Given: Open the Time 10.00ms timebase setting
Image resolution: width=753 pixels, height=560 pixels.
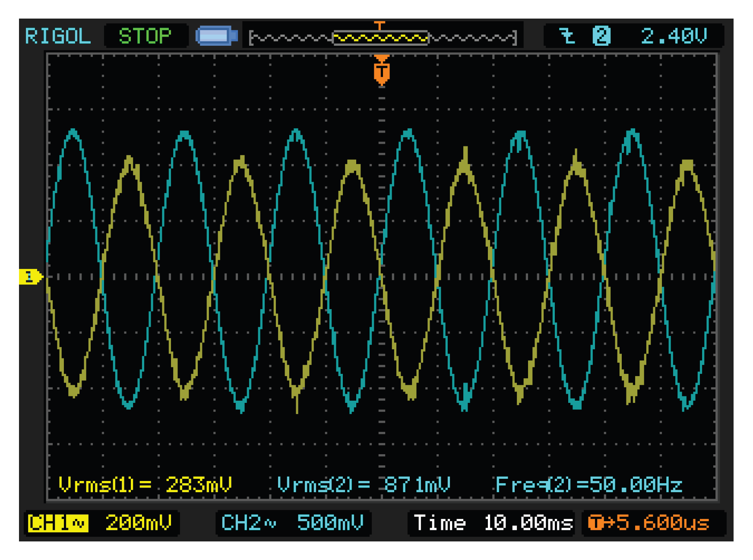Looking at the screenshot, I should click(492, 523).
